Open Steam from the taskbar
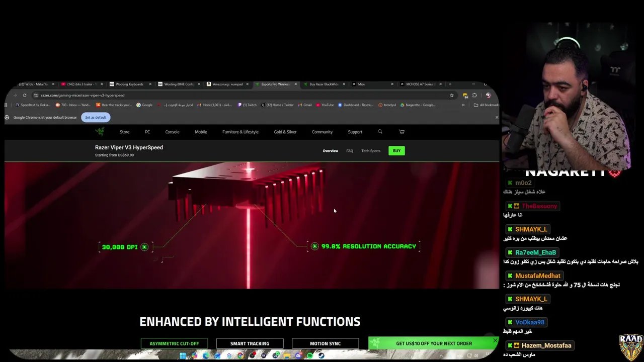The height and width of the screenshot is (362, 644). click(321, 355)
